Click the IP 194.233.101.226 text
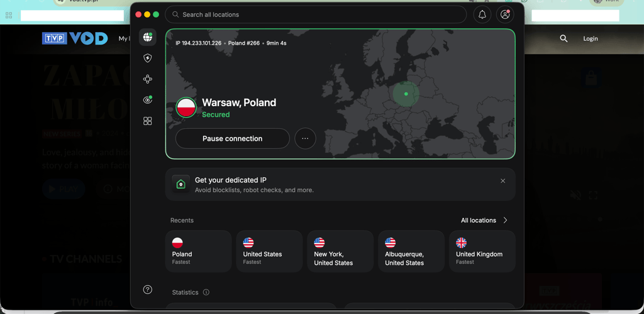The height and width of the screenshot is (314, 644). pyautogui.click(x=198, y=43)
